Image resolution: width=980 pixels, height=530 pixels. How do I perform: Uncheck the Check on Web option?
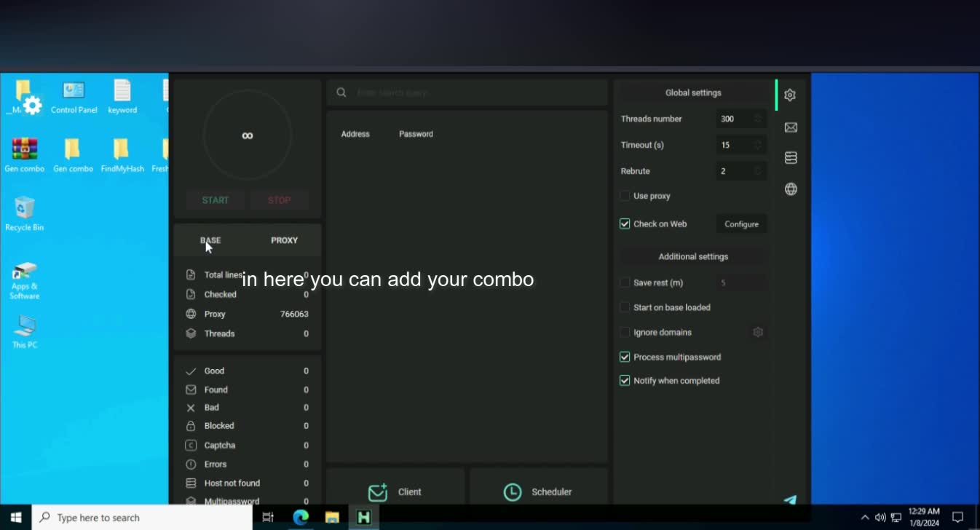point(625,224)
